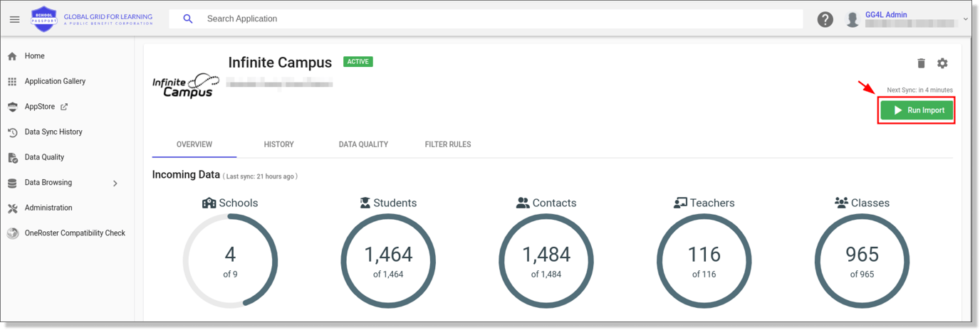Expand the Data Browsing chevron
The width and height of the screenshot is (980, 330).
(115, 183)
